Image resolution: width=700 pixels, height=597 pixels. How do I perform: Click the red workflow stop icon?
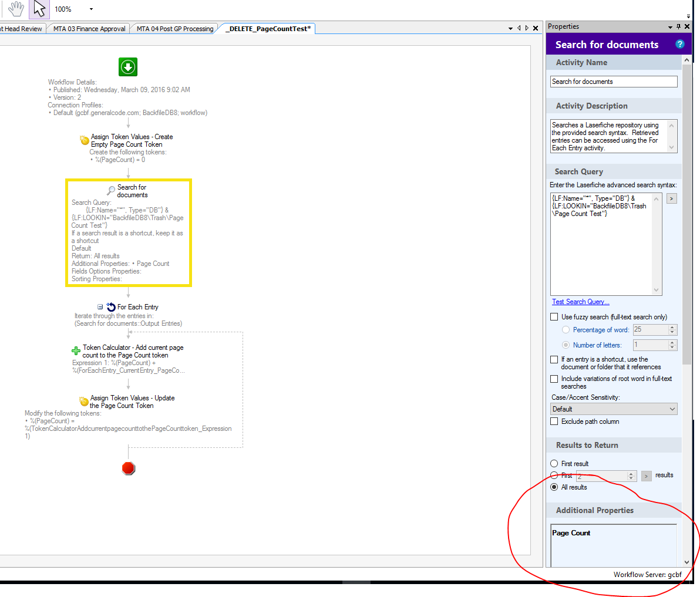coord(128,468)
